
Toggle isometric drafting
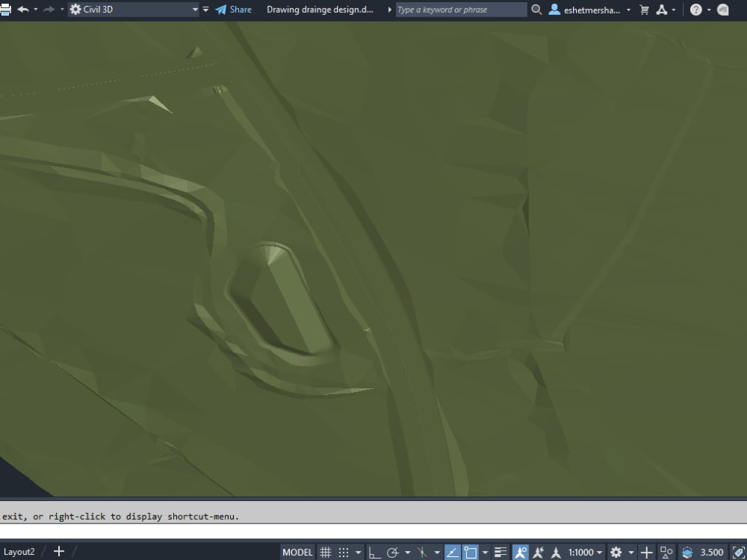pyautogui.click(x=422, y=553)
